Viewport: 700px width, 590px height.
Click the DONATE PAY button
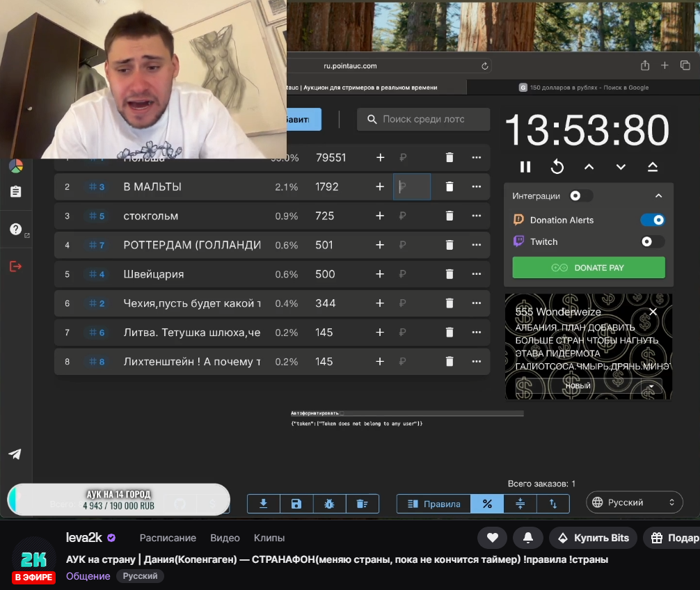click(x=589, y=268)
